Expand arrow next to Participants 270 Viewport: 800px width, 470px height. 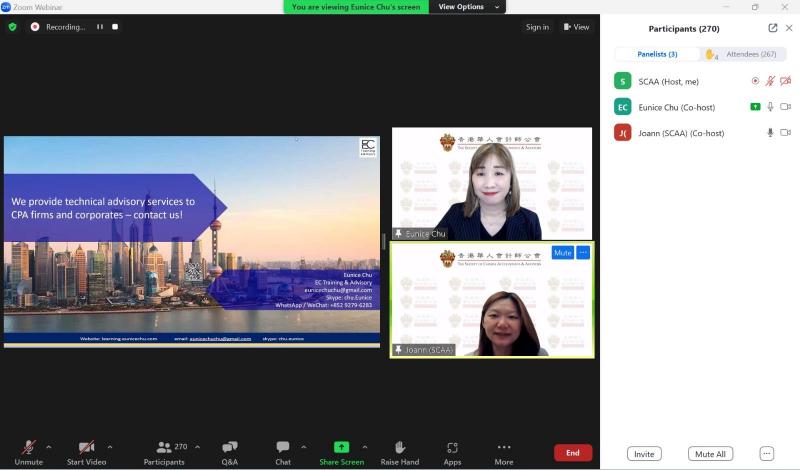[197, 447]
